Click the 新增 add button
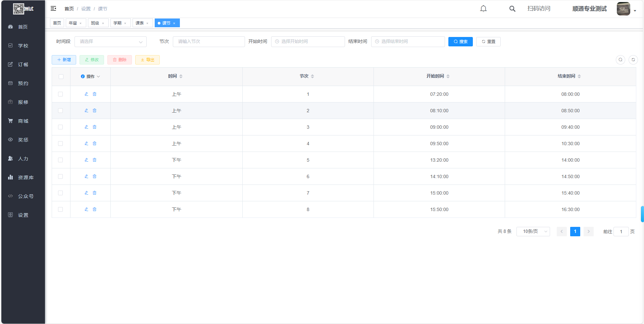This screenshot has width=644, height=324. click(64, 60)
